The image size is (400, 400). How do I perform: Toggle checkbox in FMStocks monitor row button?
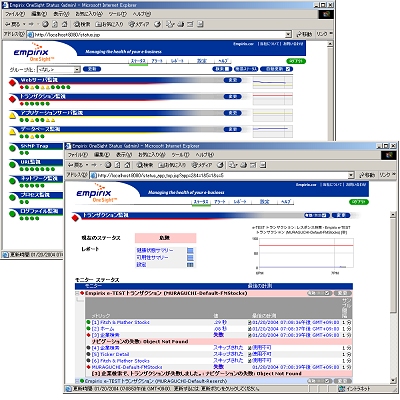(327, 293)
